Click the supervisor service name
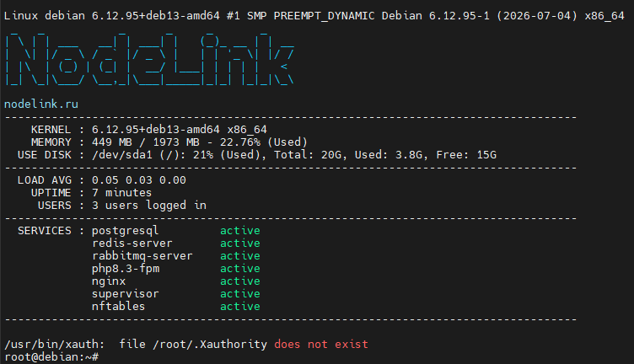The height and width of the screenshot is (364, 634). 125,294
